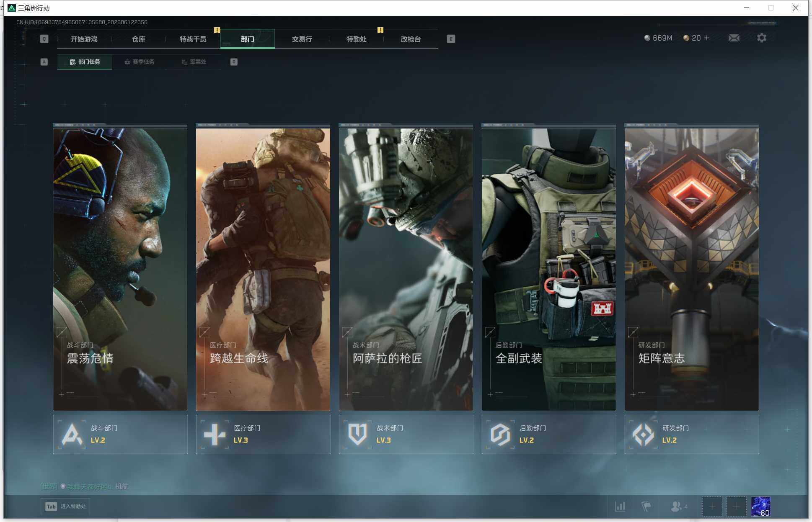The height and width of the screenshot is (522, 812).
Task: Click the A key sub-tab icon
Action: [44, 62]
